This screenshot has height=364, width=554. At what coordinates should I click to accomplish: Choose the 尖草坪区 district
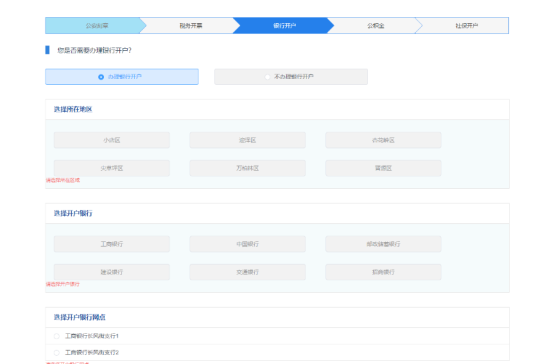(112, 168)
